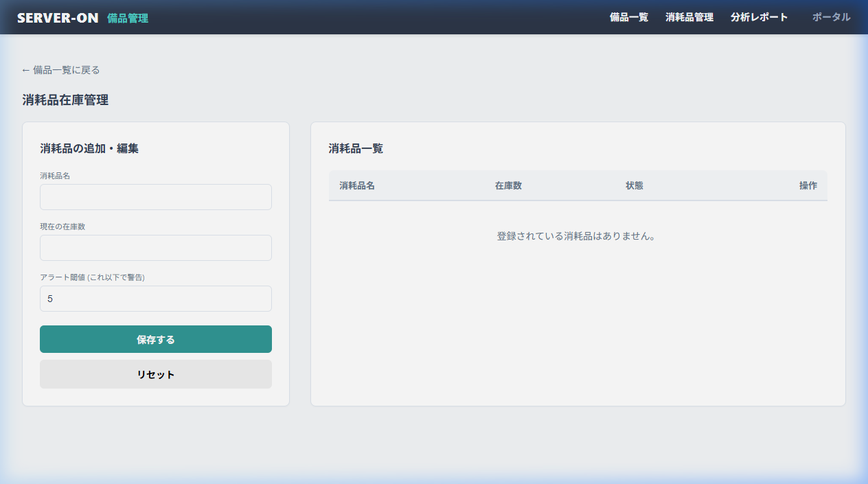
Task: Click the アラート閾値 field showing 5
Action: coord(155,299)
